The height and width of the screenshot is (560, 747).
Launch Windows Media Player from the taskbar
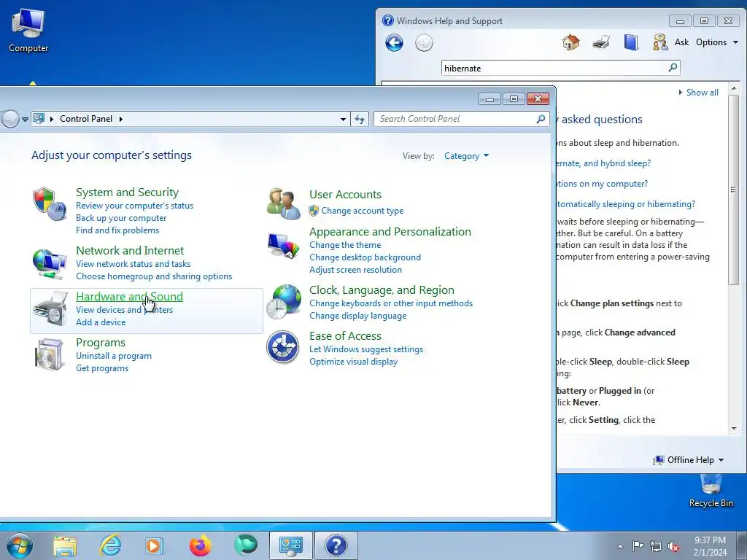[154, 546]
